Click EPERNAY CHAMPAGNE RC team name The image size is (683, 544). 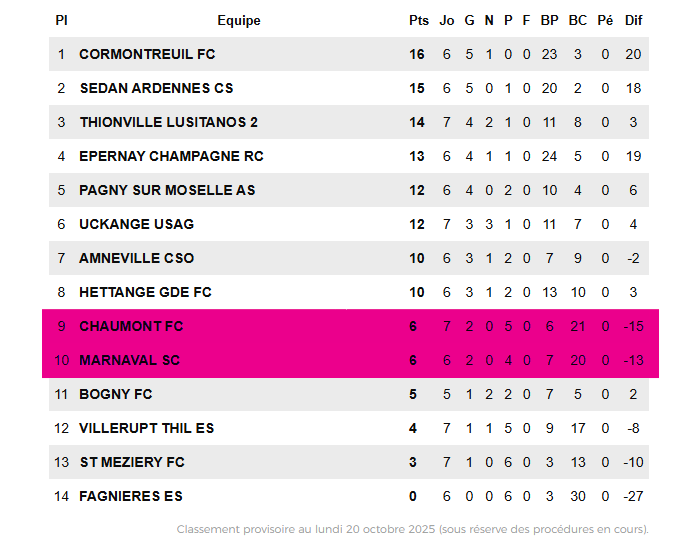pos(171,156)
